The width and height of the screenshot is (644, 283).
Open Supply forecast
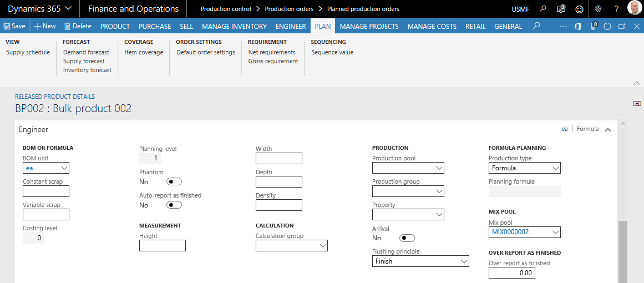(x=84, y=61)
